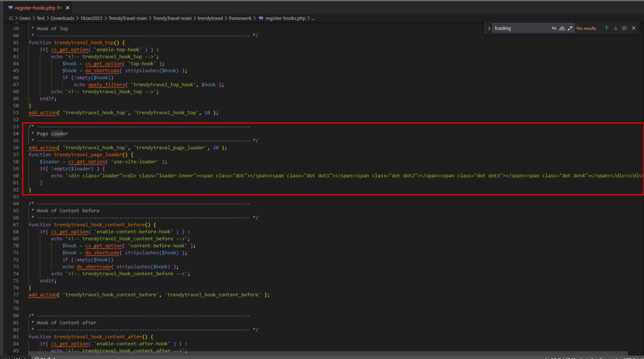The width and height of the screenshot is (644, 359).
Task: Click 'add_action' on line 56
Action: 42,147
